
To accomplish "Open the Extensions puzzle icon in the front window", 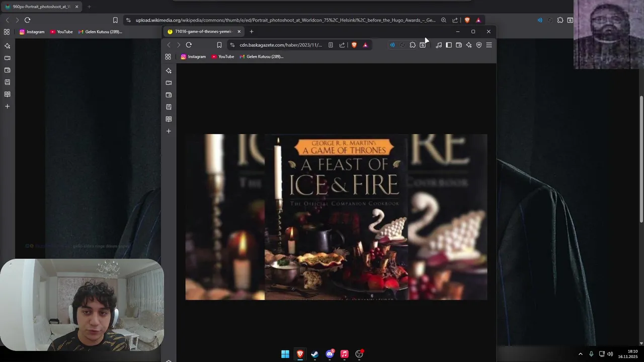I will 413,45.
